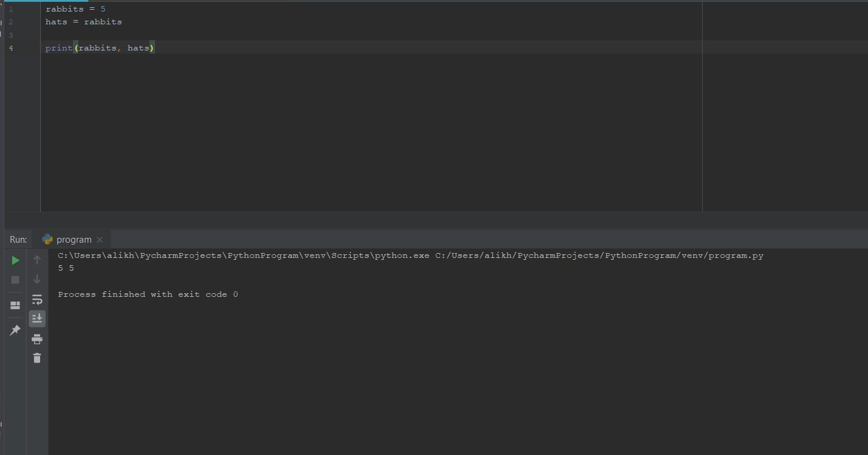868x455 pixels.
Task: Click the Restore Layout icon in Run panel
Action: click(x=15, y=305)
